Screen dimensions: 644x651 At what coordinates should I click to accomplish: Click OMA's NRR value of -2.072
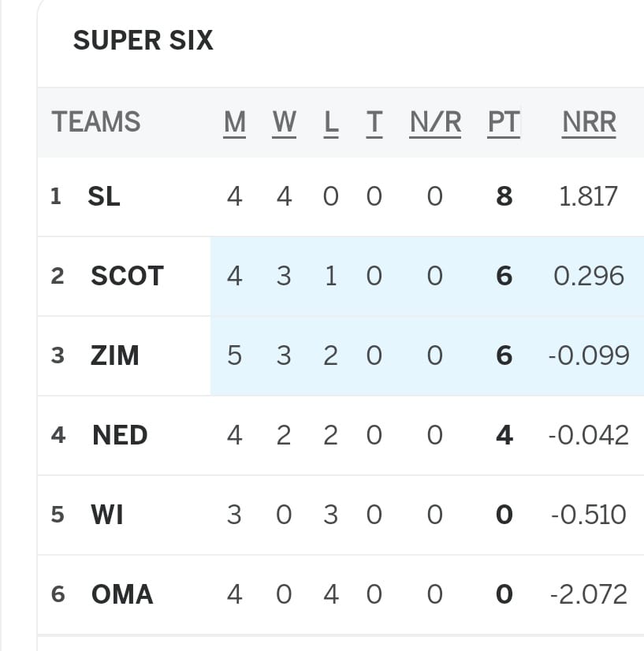point(591,594)
